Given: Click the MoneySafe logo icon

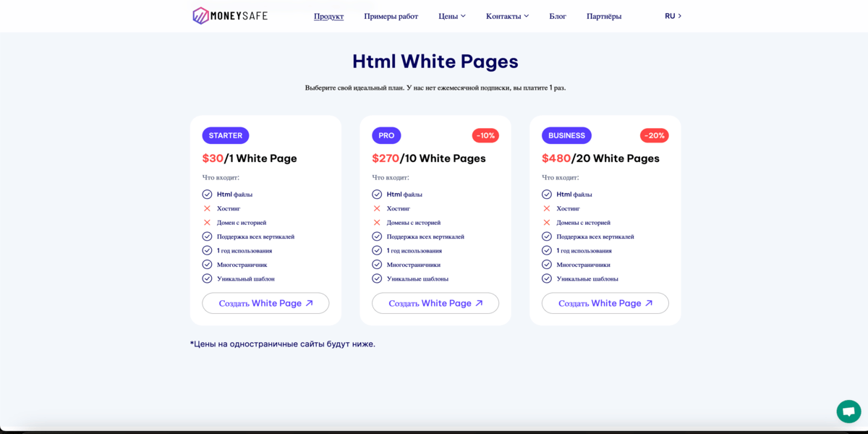Looking at the screenshot, I should pos(200,16).
